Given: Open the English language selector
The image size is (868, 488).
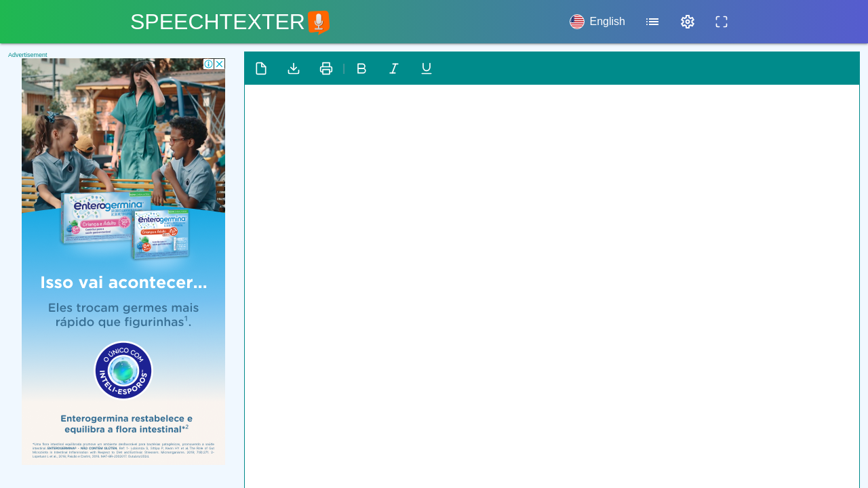Looking at the screenshot, I should click(597, 22).
